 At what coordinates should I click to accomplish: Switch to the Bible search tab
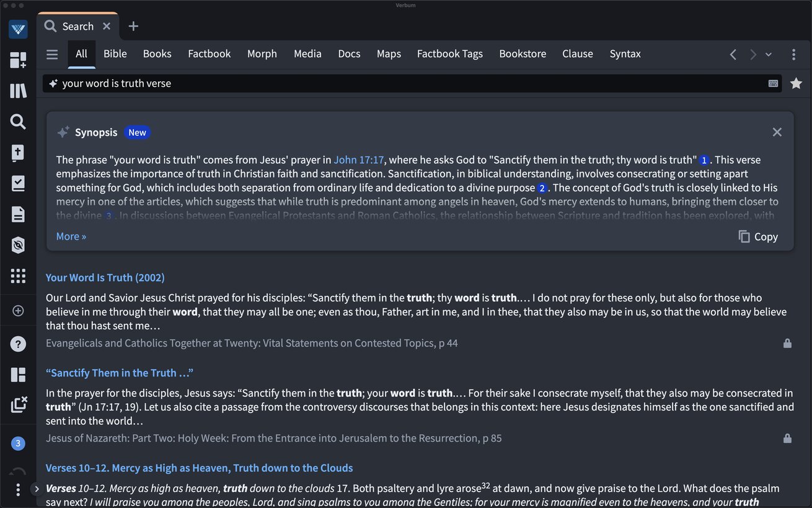pos(115,54)
